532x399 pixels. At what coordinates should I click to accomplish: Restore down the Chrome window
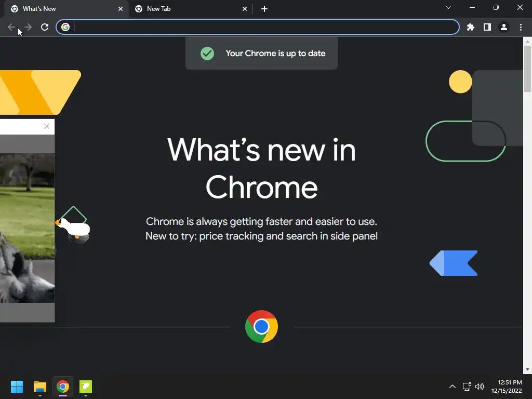(x=496, y=7)
